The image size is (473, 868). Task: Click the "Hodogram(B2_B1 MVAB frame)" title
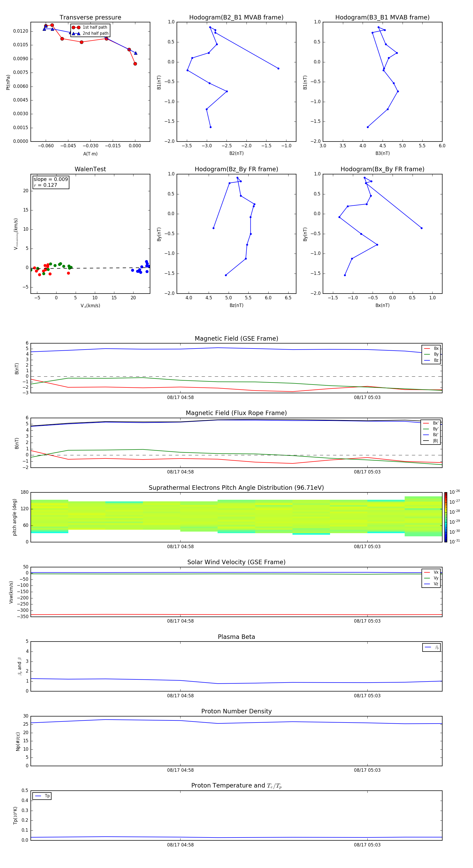[x=236, y=18]
